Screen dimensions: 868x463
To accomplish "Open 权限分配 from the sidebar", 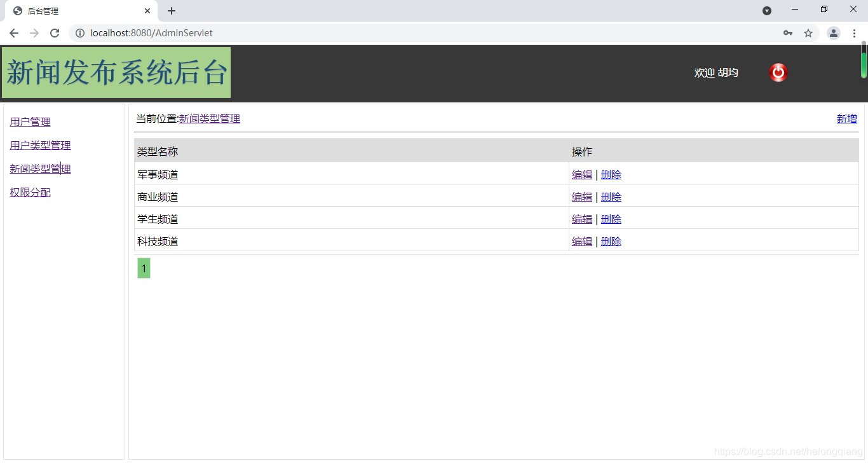I will point(29,191).
